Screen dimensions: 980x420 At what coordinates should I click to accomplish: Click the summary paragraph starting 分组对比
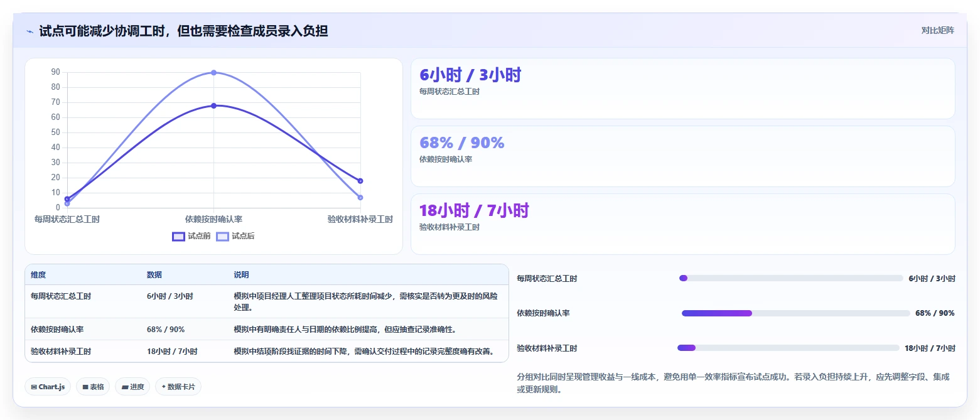[x=733, y=383]
